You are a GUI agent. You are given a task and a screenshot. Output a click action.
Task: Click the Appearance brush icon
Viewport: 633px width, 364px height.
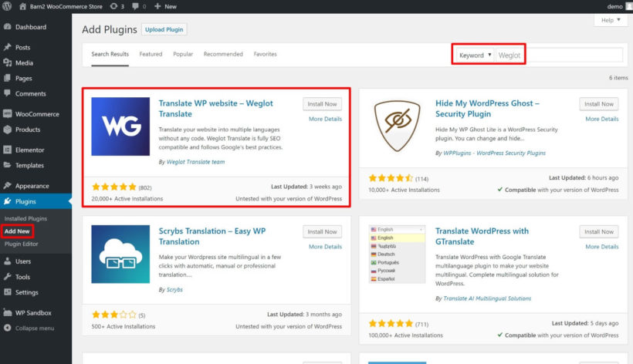click(7, 185)
